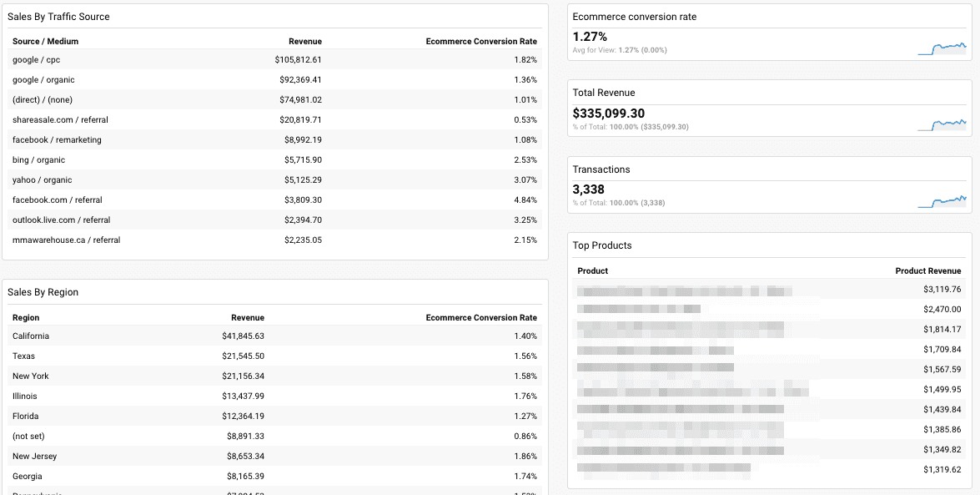Click the Source / Medium column header
The image size is (980, 495).
[x=45, y=41]
